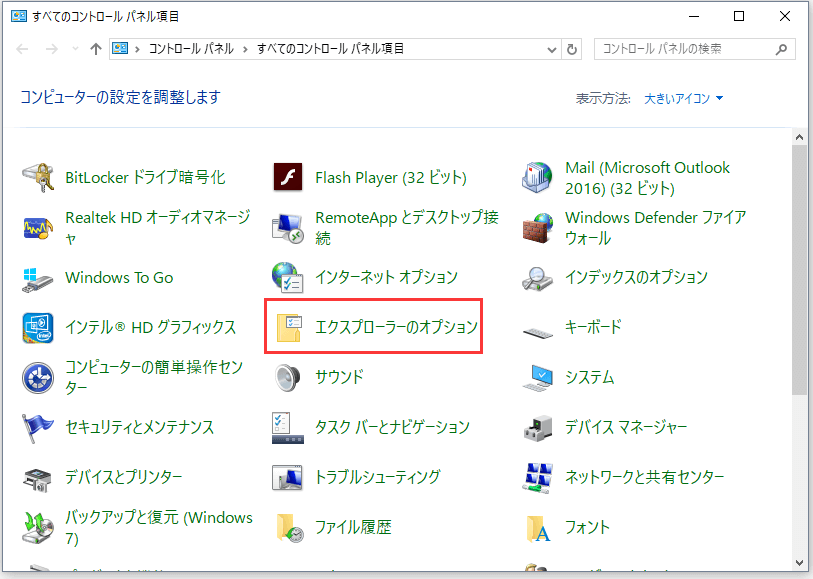Select コントロール パネル in the breadcrumb path
Image resolution: width=813 pixels, height=579 pixels.
coord(191,49)
